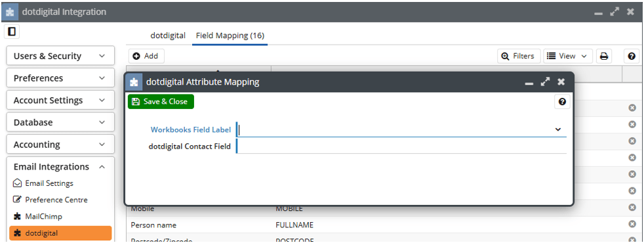Open the Filters button
The image size is (644, 249).
519,57
